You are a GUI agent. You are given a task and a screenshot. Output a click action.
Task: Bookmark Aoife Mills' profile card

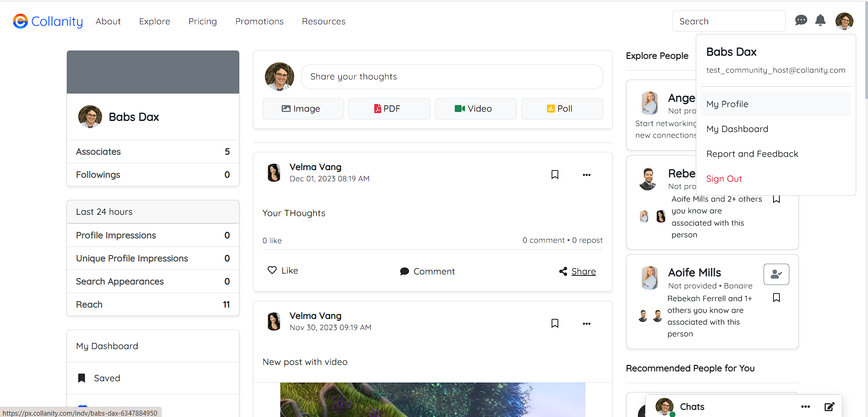pos(776,298)
